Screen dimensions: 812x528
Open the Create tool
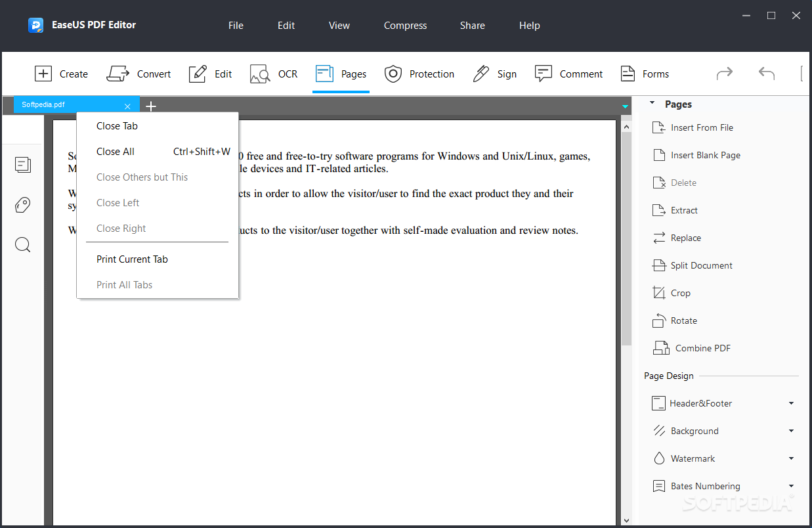pyautogui.click(x=61, y=74)
